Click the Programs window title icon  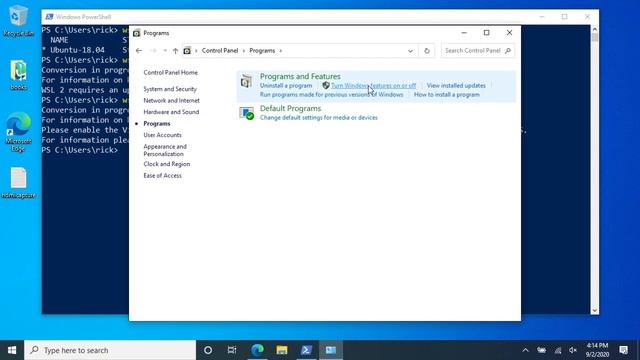point(137,33)
